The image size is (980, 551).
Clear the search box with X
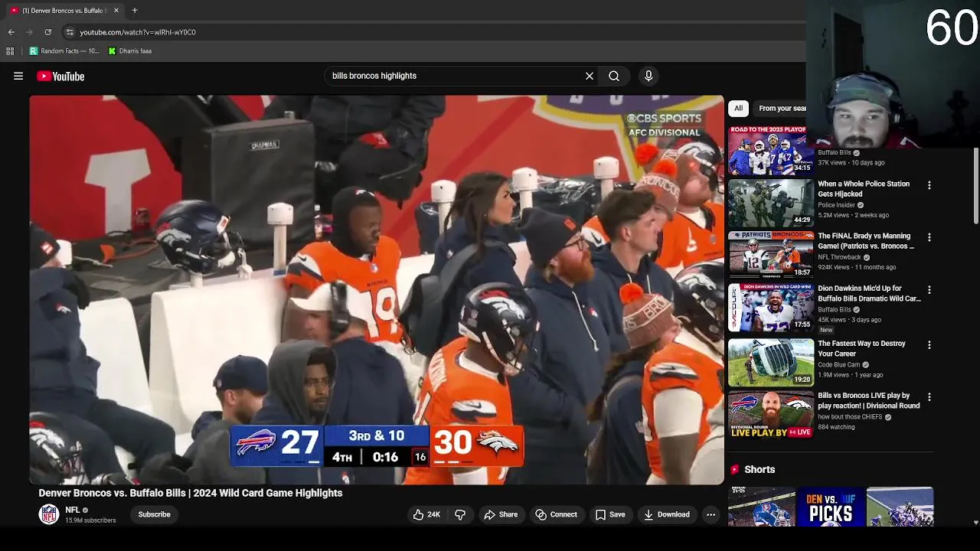click(x=590, y=76)
